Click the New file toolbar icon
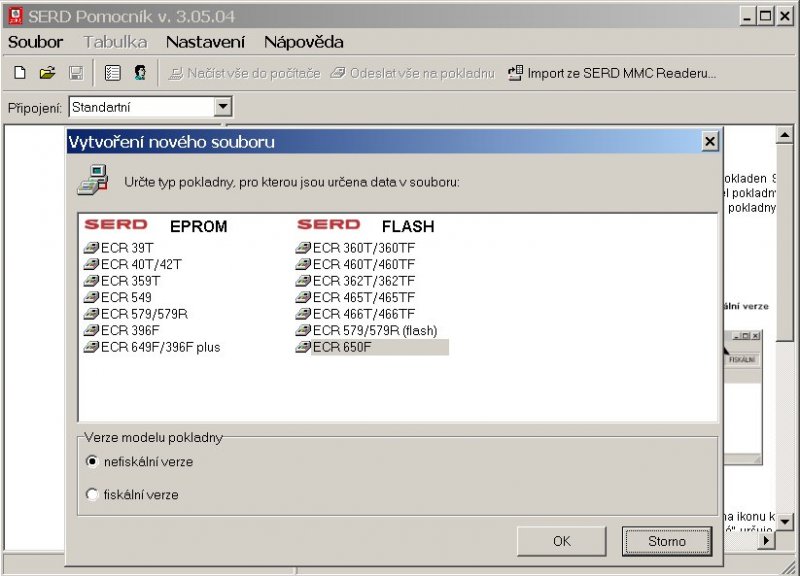800x576 pixels. [x=20, y=73]
